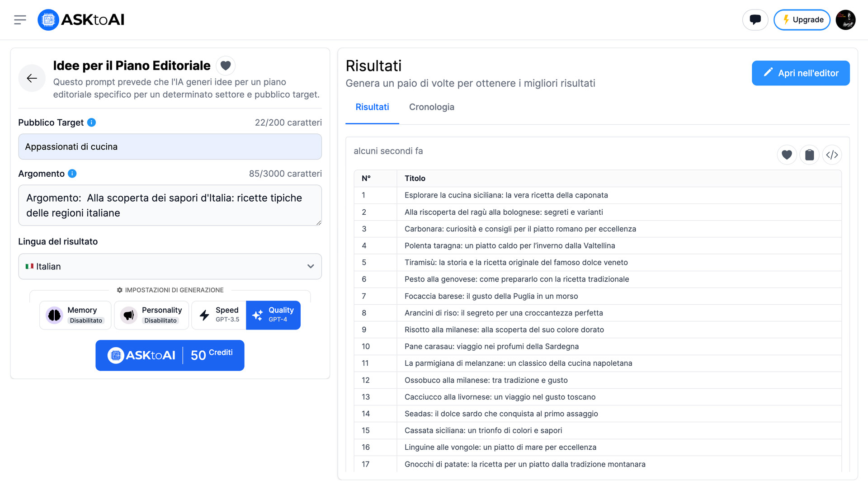Image resolution: width=868 pixels, height=490 pixels.
Task: Select 'Alla riscoperta del ragù alla bolognese' row
Action: (x=598, y=212)
